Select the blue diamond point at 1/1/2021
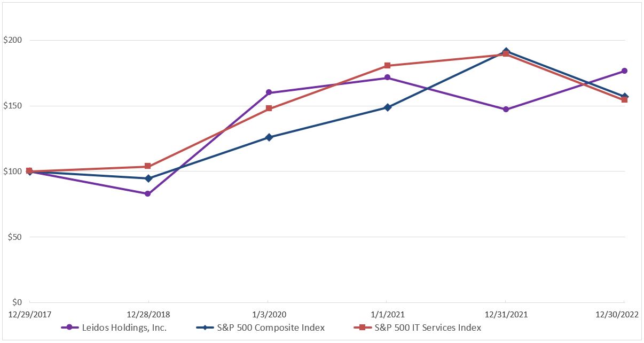Image resolution: width=644 pixels, height=343 pixels. coord(388,107)
